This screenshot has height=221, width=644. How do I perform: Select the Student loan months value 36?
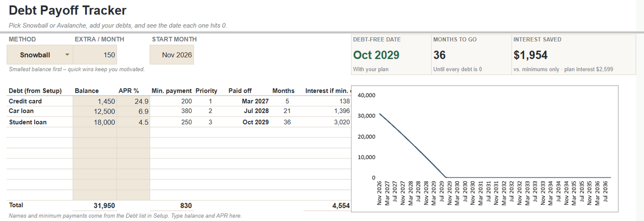point(287,122)
